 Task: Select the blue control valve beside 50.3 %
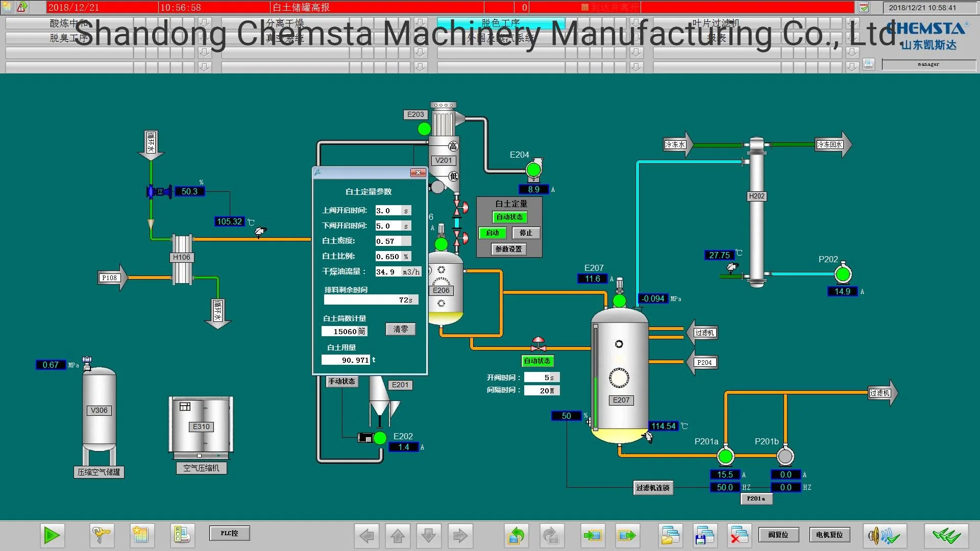click(158, 191)
